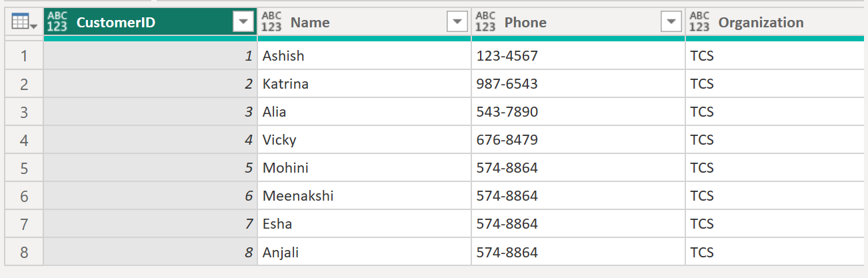868x278 pixels.
Task: Open the Name column filter dropdown
Action: (x=457, y=22)
